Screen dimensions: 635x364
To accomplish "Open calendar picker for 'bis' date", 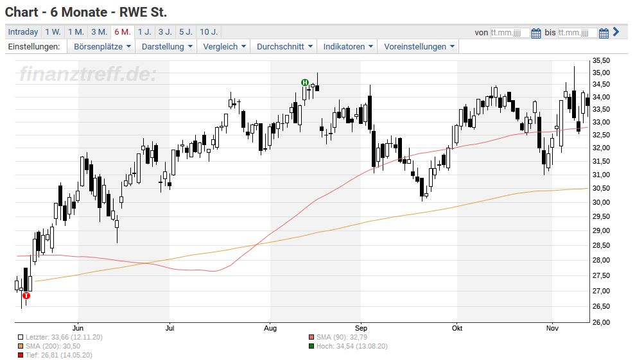I will (x=604, y=33).
